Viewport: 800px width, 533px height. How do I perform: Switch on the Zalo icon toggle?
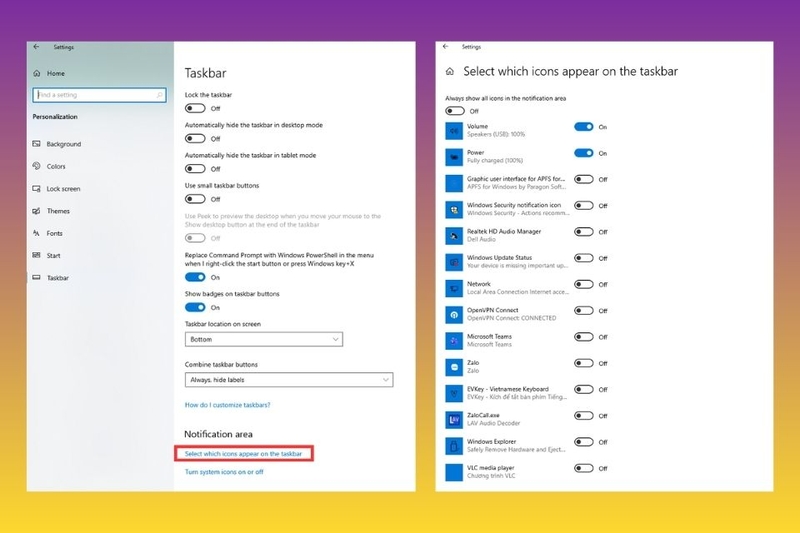pyautogui.click(x=584, y=363)
